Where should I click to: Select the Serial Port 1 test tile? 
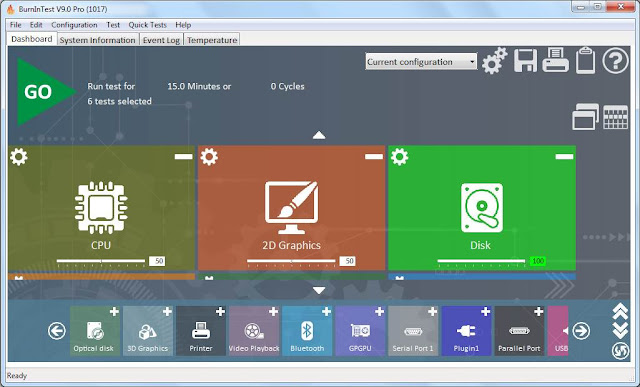[x=413, y=331]
